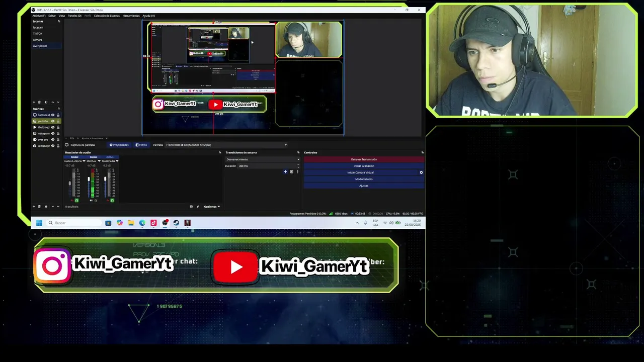Open Ajustes in the Controles panel
Viewport: 644px width, 362px height.
pos(364,186)
